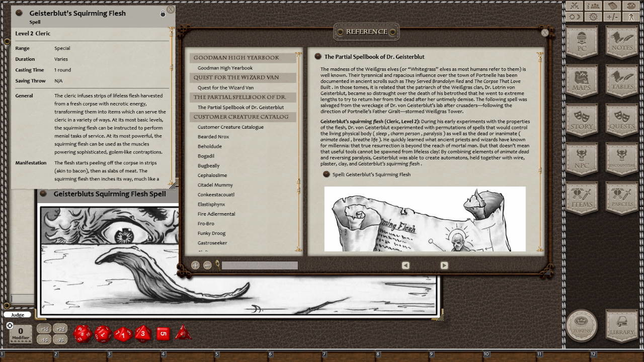Open the Tokens bag
Image resolution: width=644 pixels, height=362 pixels.
pos(582,327)
